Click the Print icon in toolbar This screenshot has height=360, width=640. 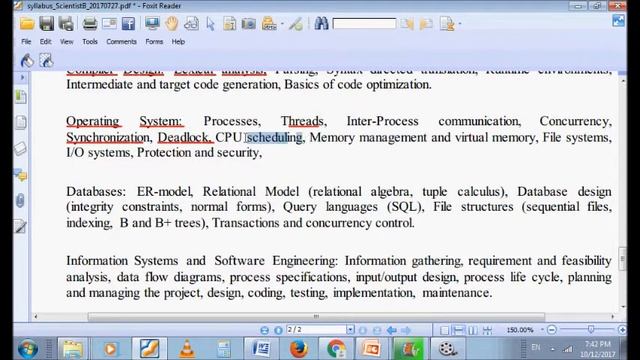tap(89, 24)
